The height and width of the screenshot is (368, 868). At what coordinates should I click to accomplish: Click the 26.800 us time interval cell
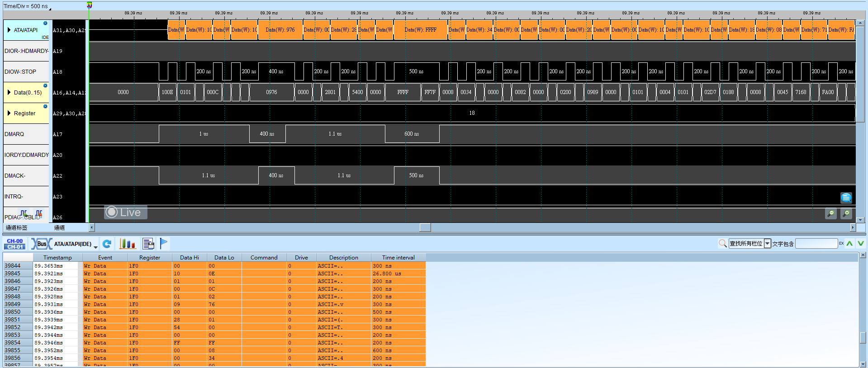click(x=398, y=274)
